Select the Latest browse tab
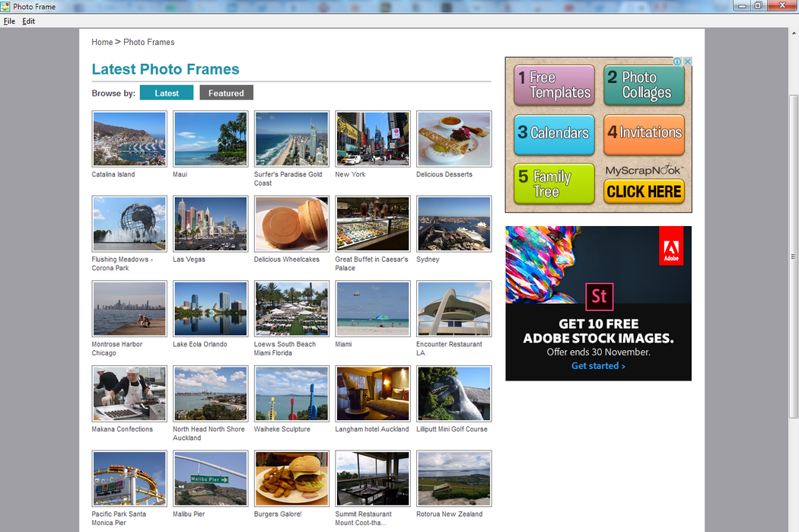 [167, 93]
